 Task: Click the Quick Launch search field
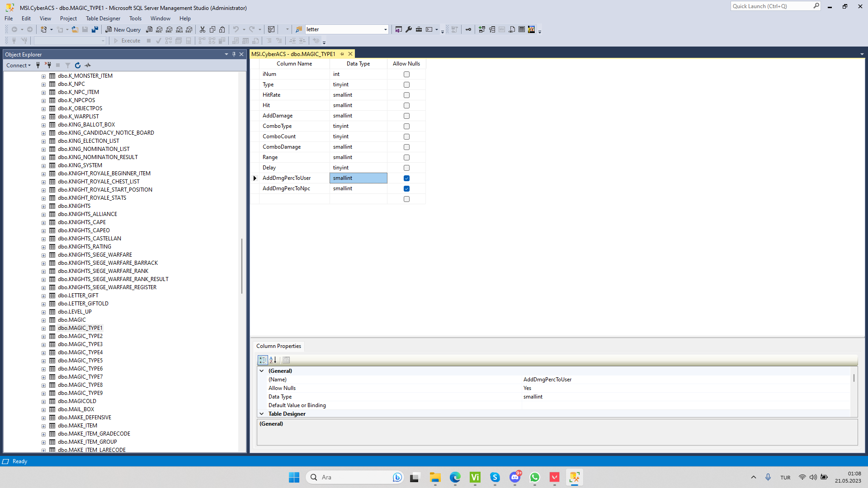pos(772,6)
